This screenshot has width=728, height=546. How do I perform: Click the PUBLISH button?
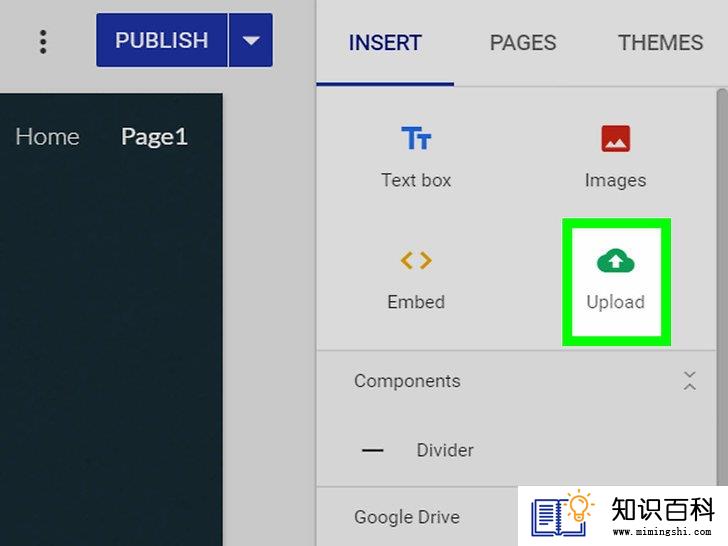pyautogui.click(x=162, y=40)
